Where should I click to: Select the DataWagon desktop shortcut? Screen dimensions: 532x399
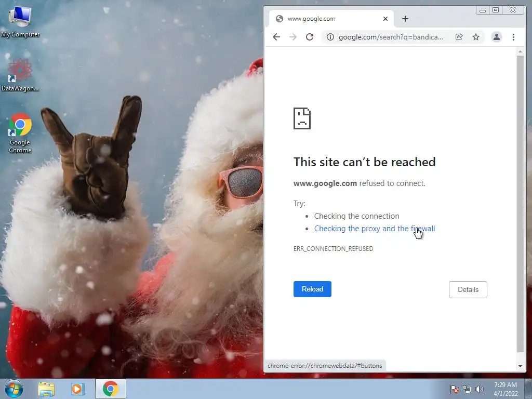pyautogui.click(x=20, y=75)
